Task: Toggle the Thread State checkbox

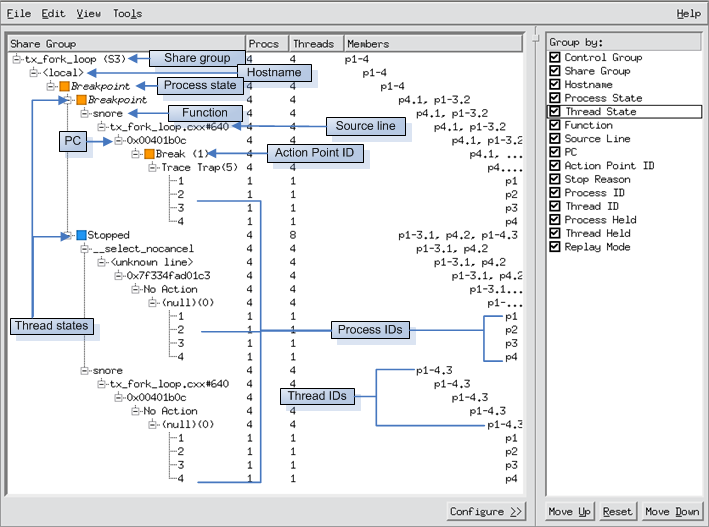Action: 555,112
